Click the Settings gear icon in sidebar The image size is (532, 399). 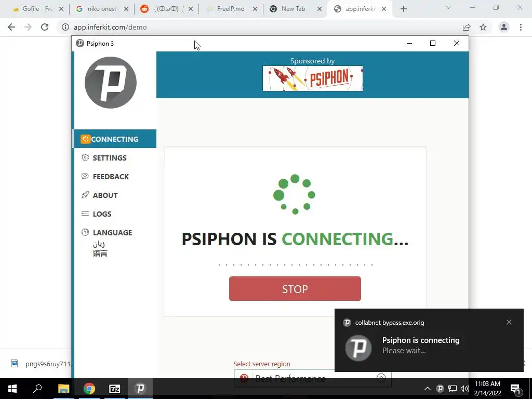pos(85,157)
